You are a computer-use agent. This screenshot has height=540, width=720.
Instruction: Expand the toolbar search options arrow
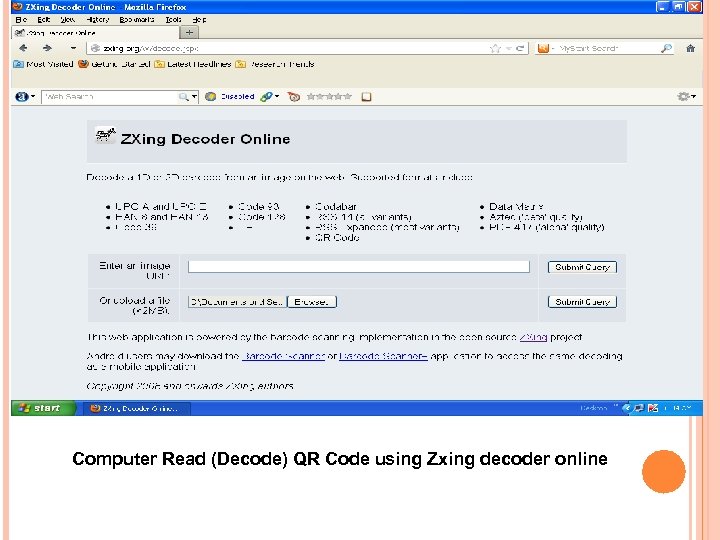(194, 97)
